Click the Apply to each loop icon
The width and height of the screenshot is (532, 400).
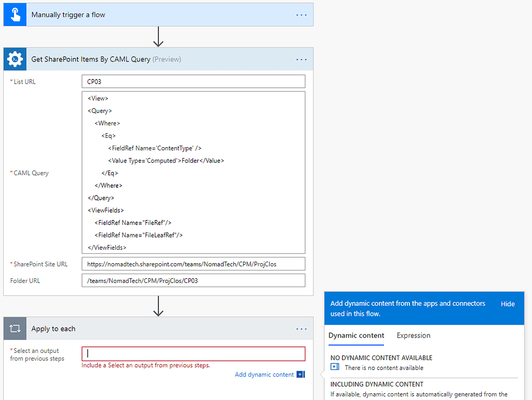(x=15, y=329)
